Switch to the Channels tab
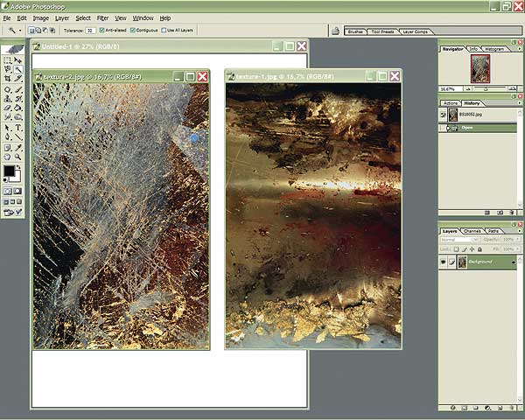 tap(472, 230)
